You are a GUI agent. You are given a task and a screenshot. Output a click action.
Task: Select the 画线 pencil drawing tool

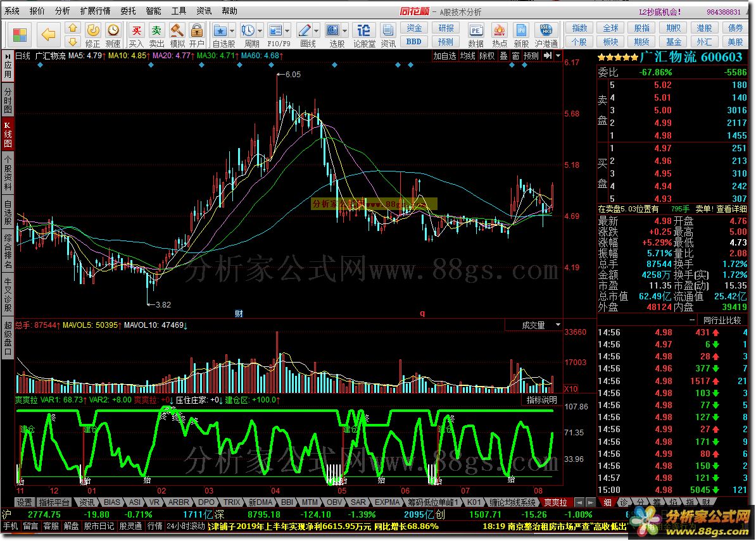tap(304, 30)
